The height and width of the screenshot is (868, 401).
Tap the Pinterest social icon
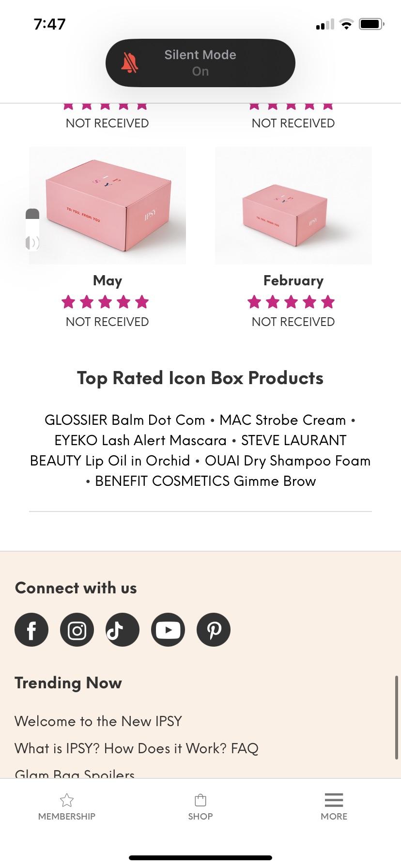214,630
